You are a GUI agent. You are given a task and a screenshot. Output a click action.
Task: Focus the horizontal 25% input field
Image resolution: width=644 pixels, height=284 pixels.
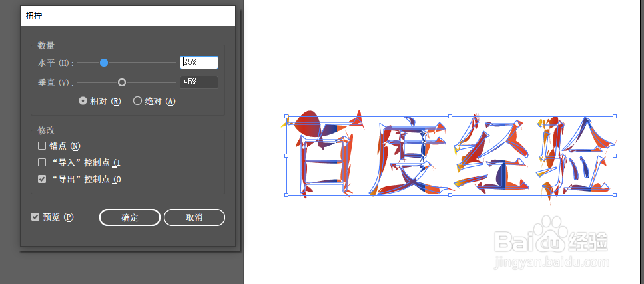click(198, 63)
